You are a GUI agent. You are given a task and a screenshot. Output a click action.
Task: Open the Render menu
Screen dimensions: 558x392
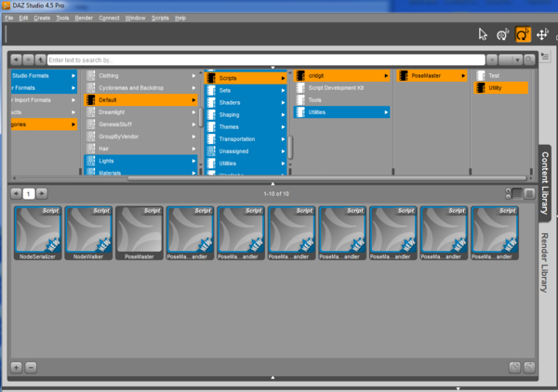click(x=84, y=18)
